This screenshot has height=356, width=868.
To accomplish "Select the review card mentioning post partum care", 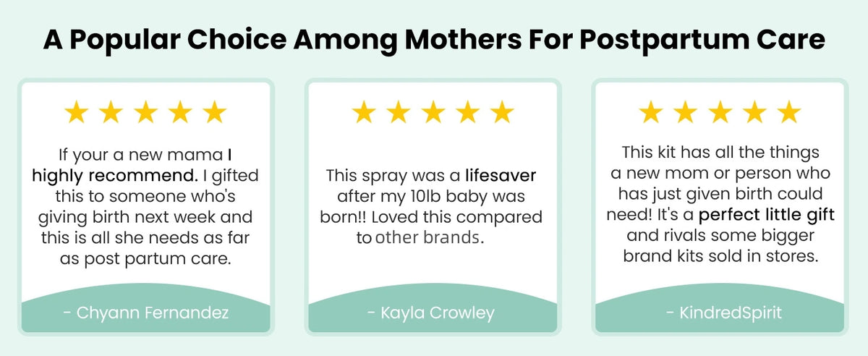I will pyautogui.click(x=145, y=207).
